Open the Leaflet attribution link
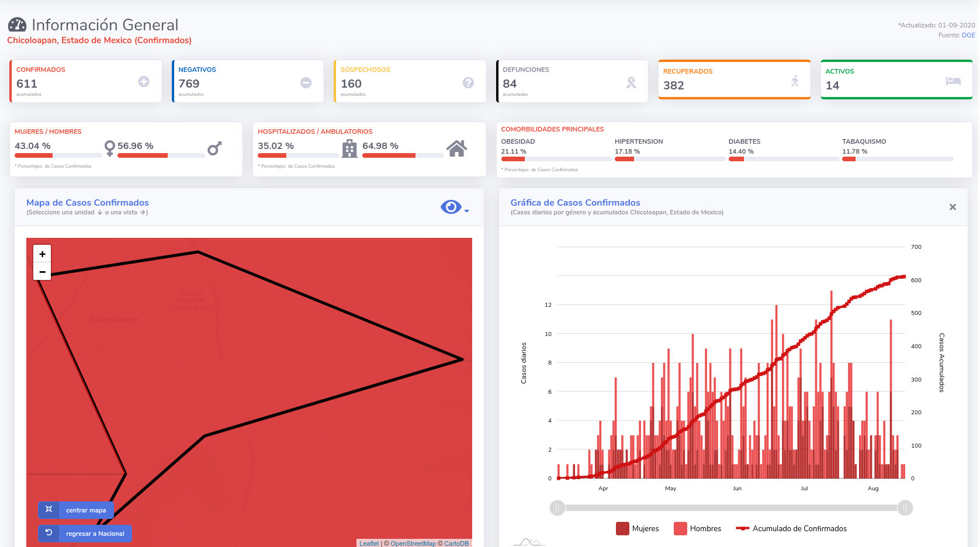 [369, 543]
